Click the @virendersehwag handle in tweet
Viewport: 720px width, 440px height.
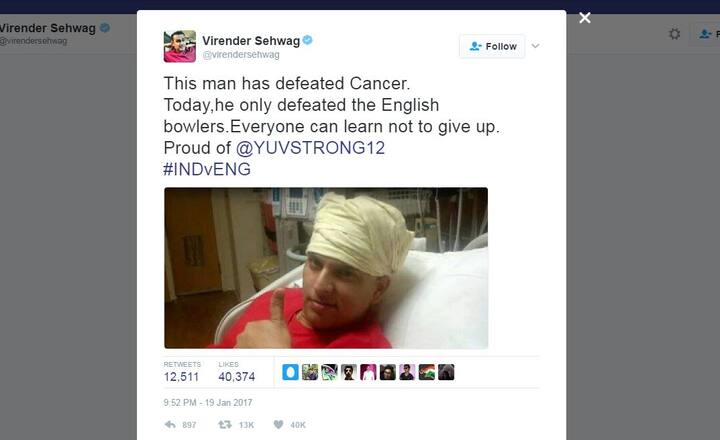point(241,55)
